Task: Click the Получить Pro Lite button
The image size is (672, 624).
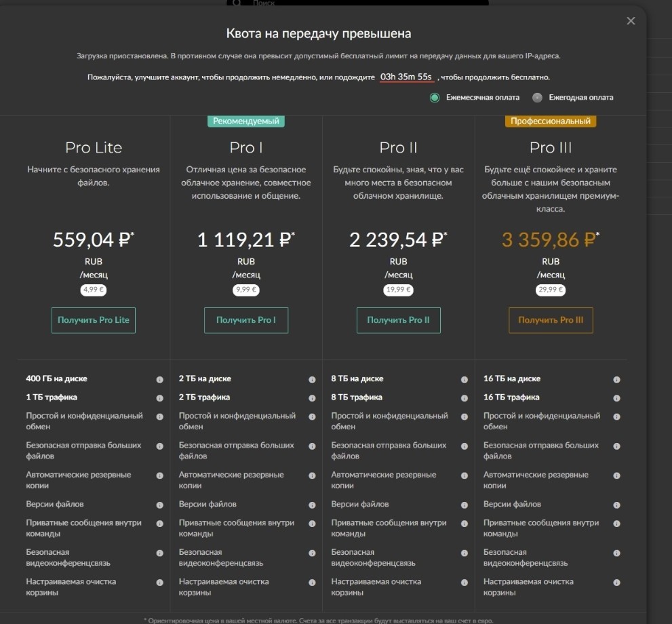Action: 94,320
